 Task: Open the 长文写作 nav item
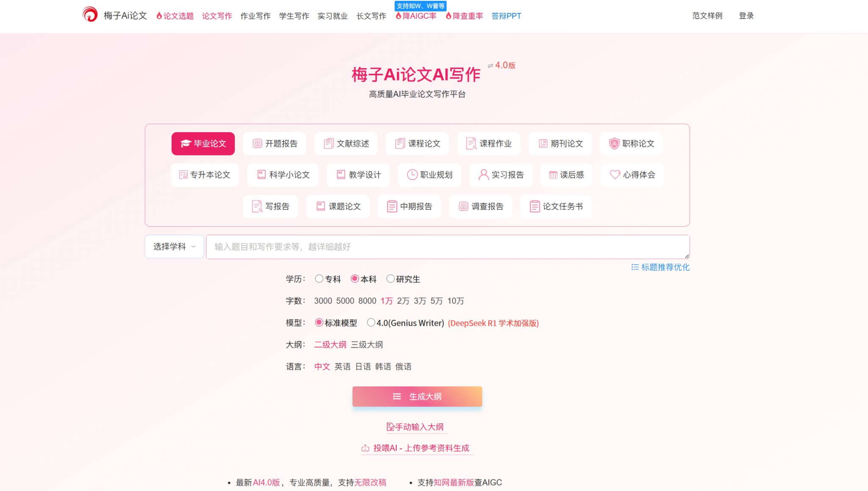[x=371, y=16]
